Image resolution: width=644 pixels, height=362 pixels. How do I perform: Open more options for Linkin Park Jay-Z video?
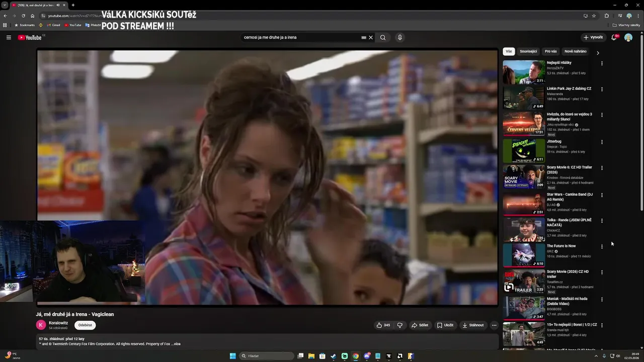[x=602, y=89]
